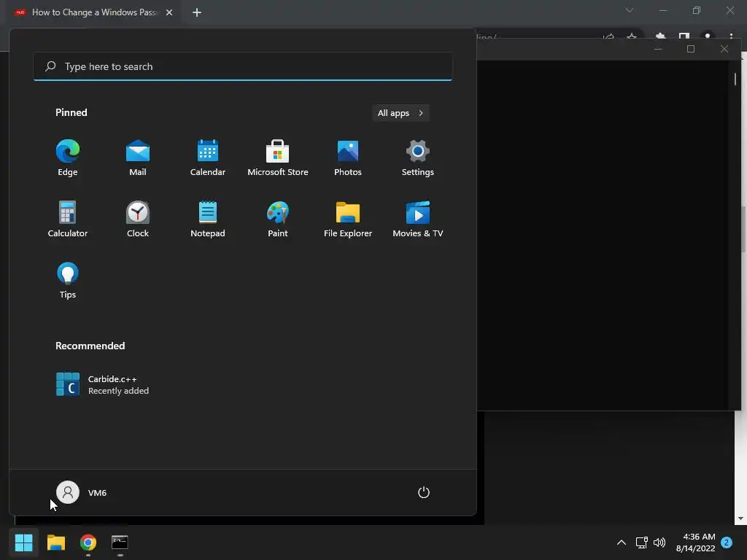The width and height of the screenshot is (747, 560).
Task: Open the Calendar app
Action: click(x=208, y=157)
